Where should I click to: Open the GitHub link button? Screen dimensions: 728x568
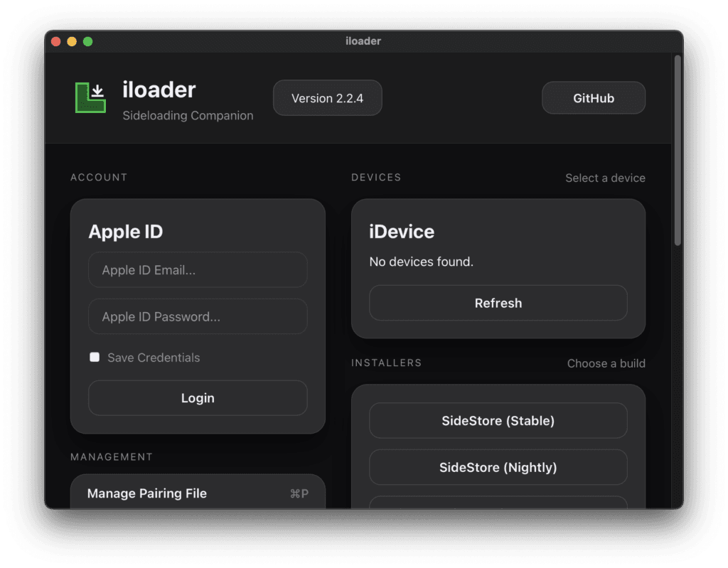pos(594,98)
